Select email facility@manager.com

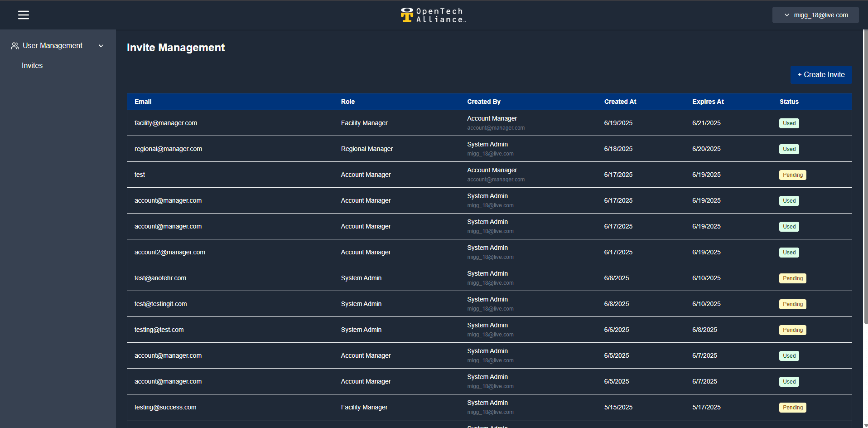click(x=165, y=123)
